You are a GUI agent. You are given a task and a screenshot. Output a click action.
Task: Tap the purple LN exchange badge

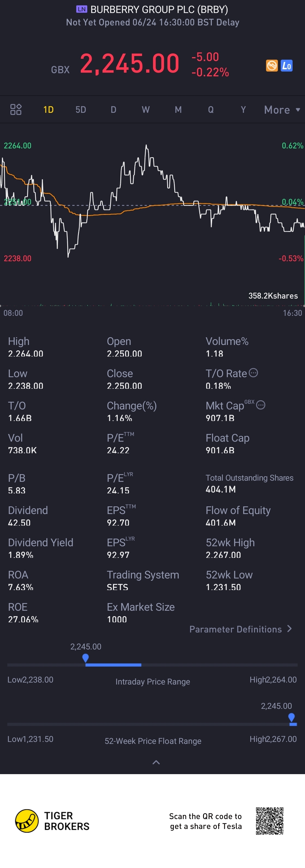[x=81, y=9]
